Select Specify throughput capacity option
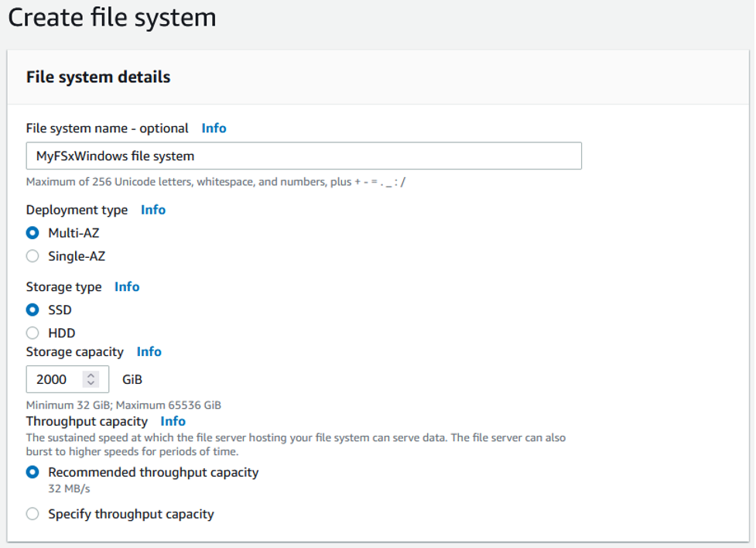Viewport: 756px width, 548px height. 32,513
